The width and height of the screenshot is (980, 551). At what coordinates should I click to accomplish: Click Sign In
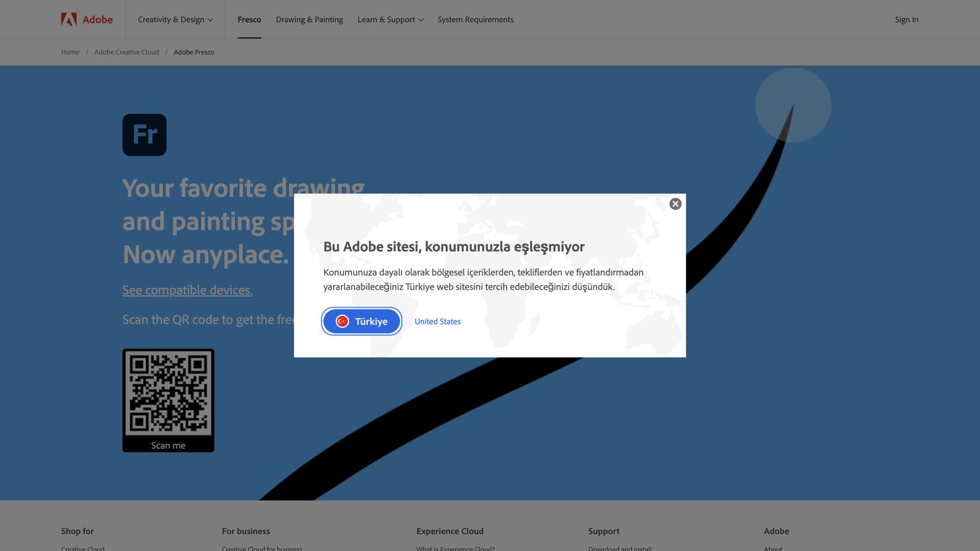click(x=906, y=19)
